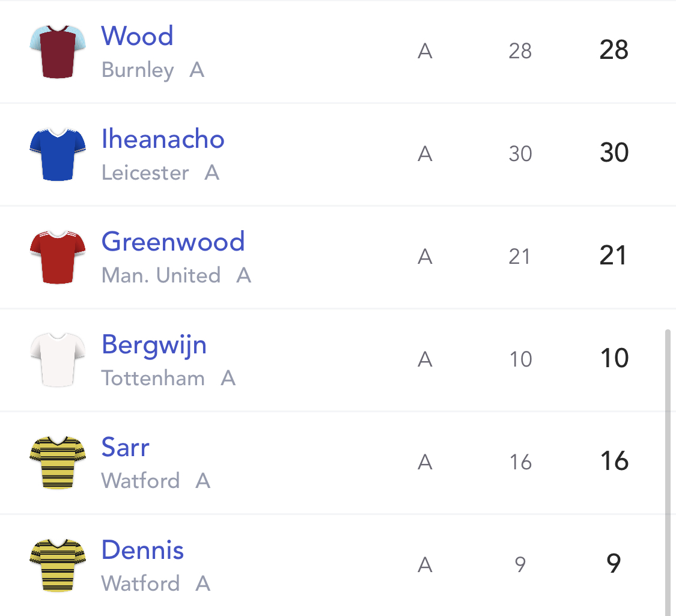
Task: Tap Dennis's yellow striped Watford jersey icon
Action: (58, 565)
